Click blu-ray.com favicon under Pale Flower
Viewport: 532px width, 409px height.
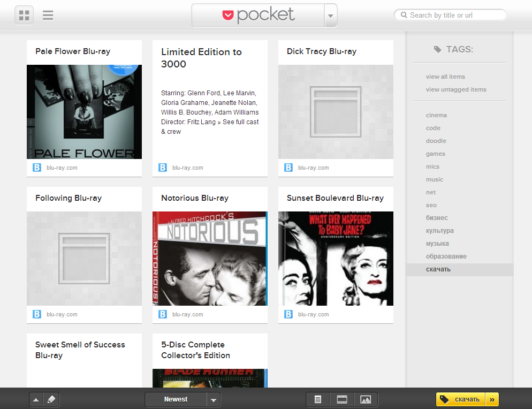36,168
